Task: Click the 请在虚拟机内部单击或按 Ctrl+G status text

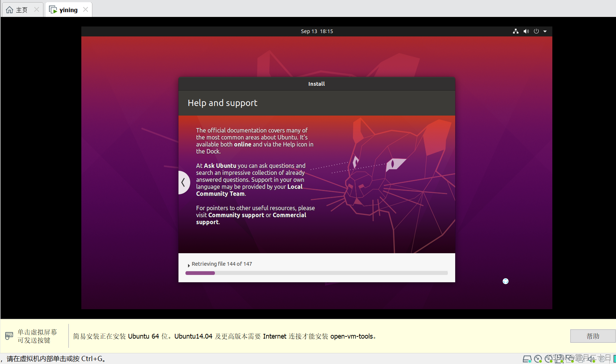Action: coord(57,359)
